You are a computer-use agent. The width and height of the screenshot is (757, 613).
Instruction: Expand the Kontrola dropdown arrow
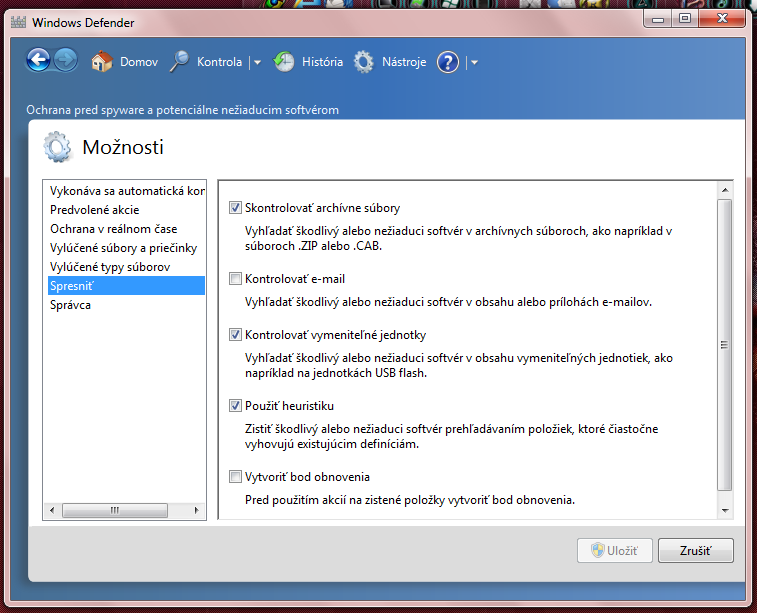click(257, 62)
